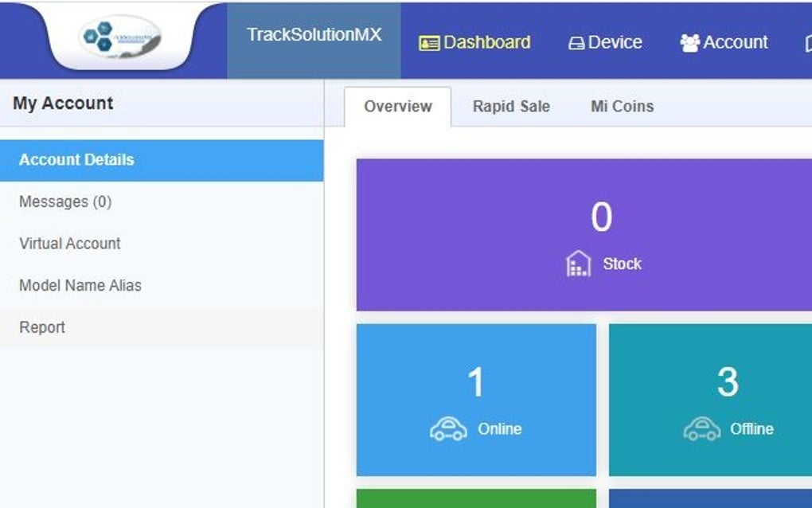Switch to the Rapid Sale tab

[x=510, y=106]
